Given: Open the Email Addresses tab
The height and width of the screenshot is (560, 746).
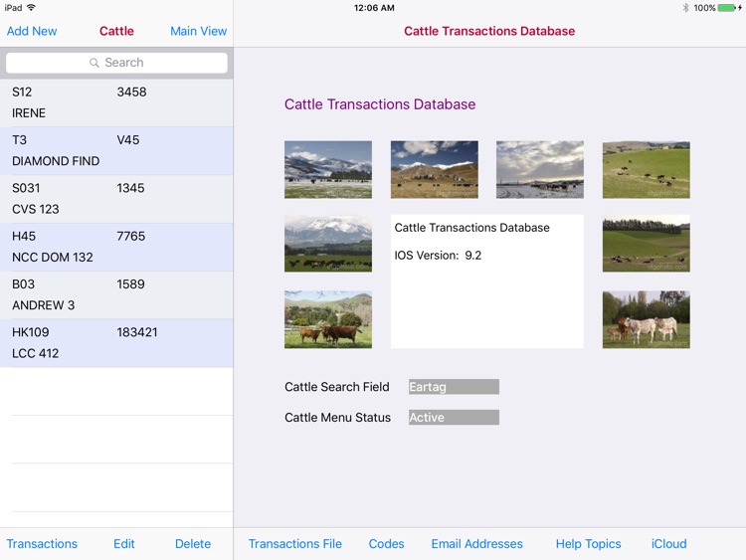Looking at the screenshot, I should 476,544.
